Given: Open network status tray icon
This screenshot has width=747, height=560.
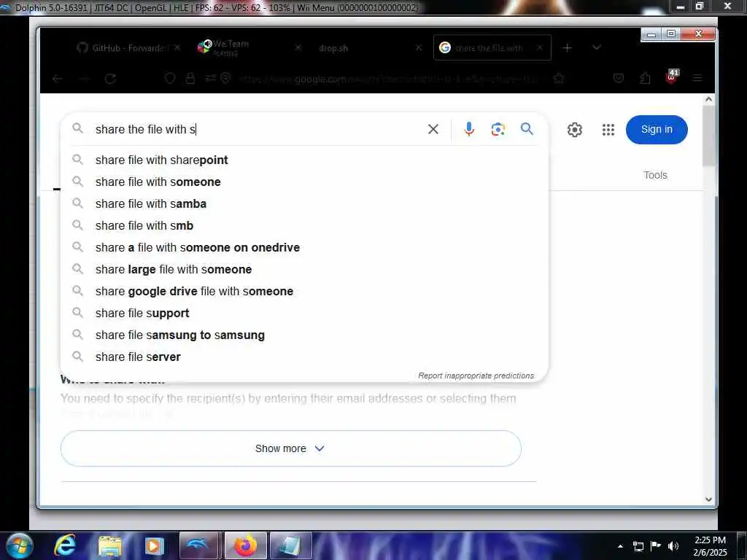Looking at the screenshot, I should click(x=638, y=546).
